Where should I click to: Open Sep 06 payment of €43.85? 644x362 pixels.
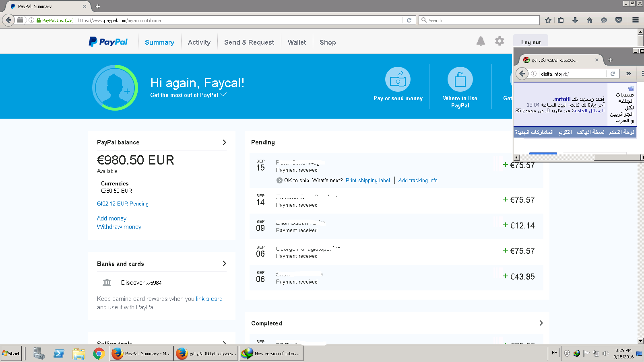396,277
